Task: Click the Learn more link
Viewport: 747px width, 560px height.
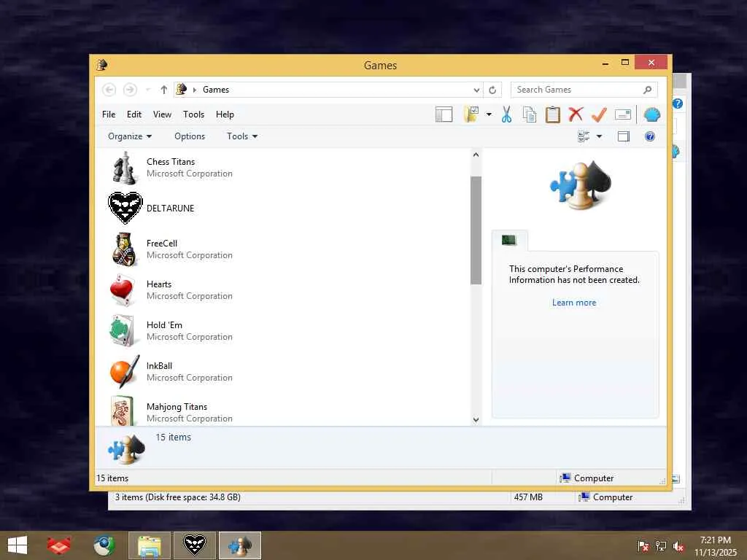Action: (x=574, y=303)
